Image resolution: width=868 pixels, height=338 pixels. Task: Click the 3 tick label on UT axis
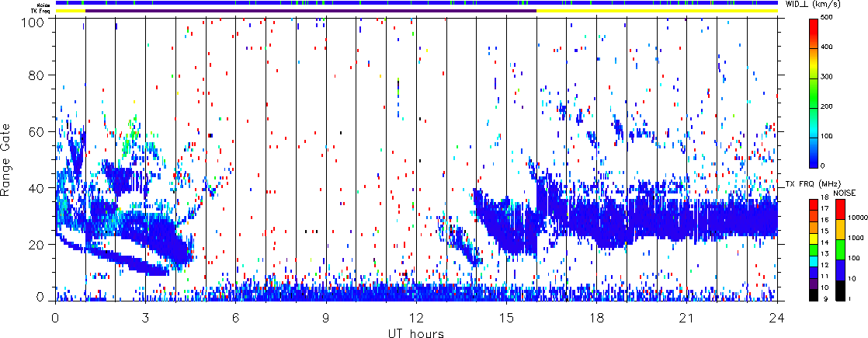[145, 316]
